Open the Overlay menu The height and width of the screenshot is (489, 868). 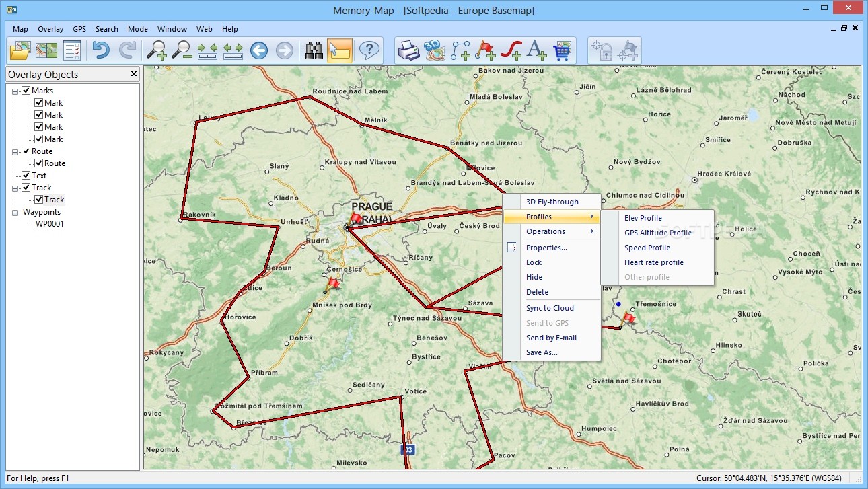point(50,29)
